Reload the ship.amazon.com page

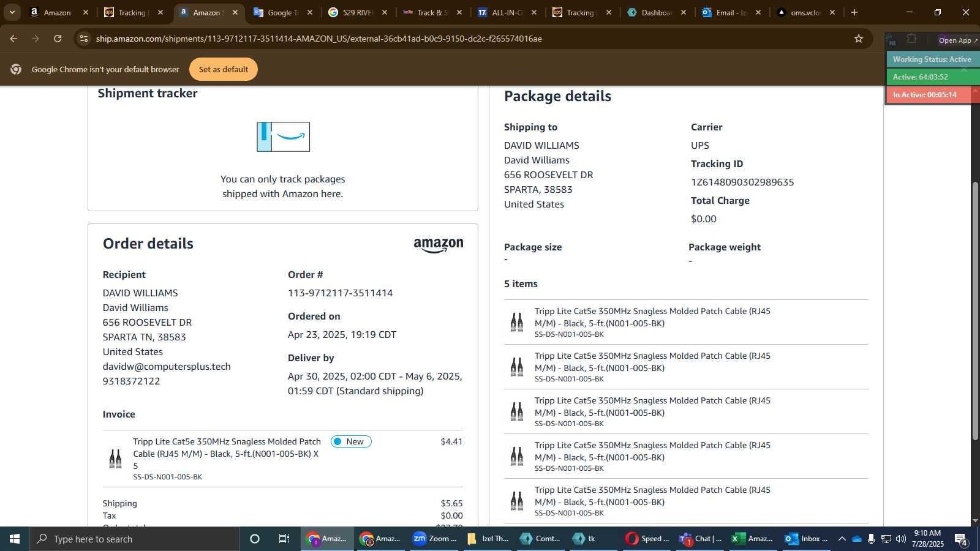(x=58, y=39)
